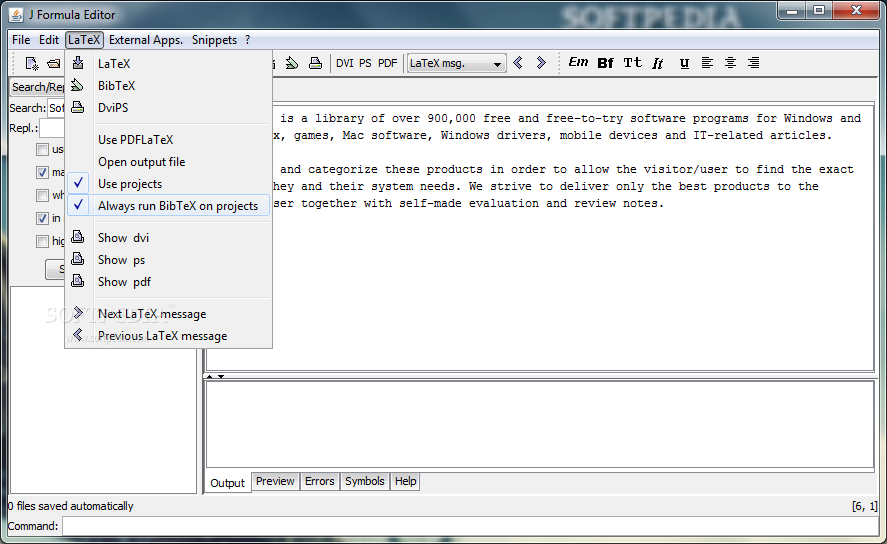Show DVI output from toolbar

pos(345,63)
